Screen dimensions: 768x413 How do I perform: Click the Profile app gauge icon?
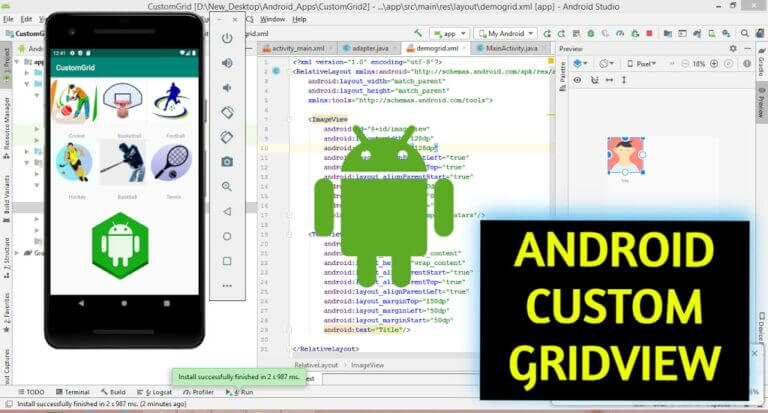[620, 33]
